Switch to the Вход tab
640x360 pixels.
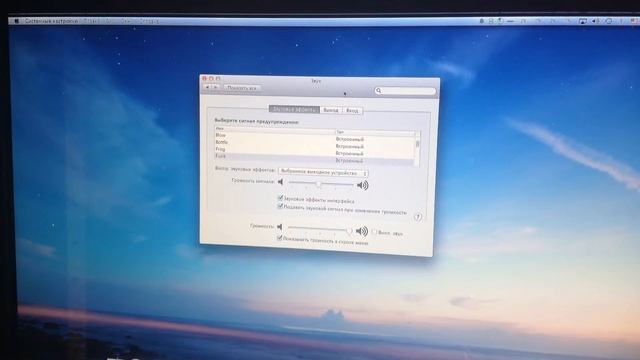pyautogui.click(x=352, y=111)
